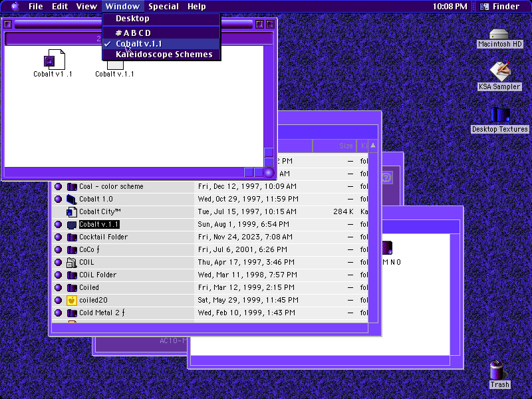Click the Cold Metal 2 ƒ name text
The image size is (532, 399).
(102, 313)
